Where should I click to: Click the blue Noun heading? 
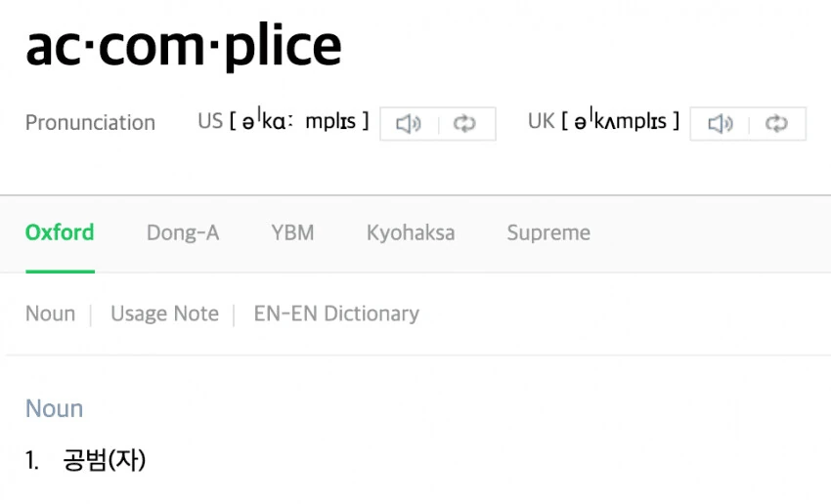(x=55, y=408)
